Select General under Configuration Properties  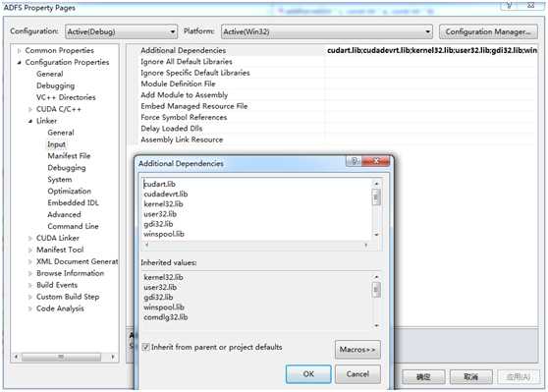pos(50,74)
